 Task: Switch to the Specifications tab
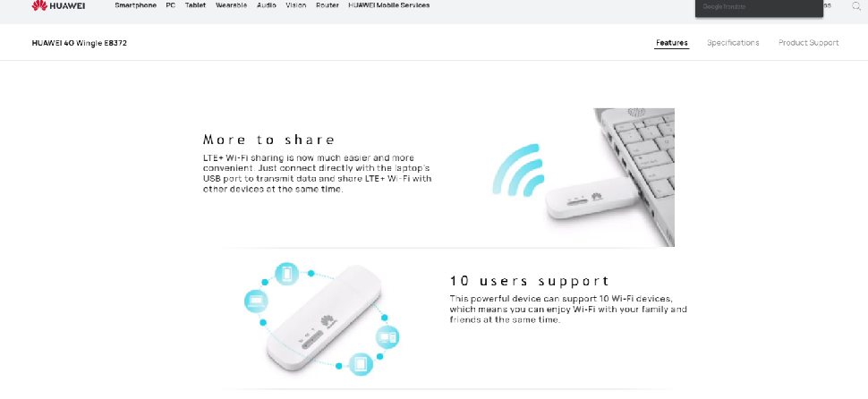pyautogui.click(x=733, y=43)
